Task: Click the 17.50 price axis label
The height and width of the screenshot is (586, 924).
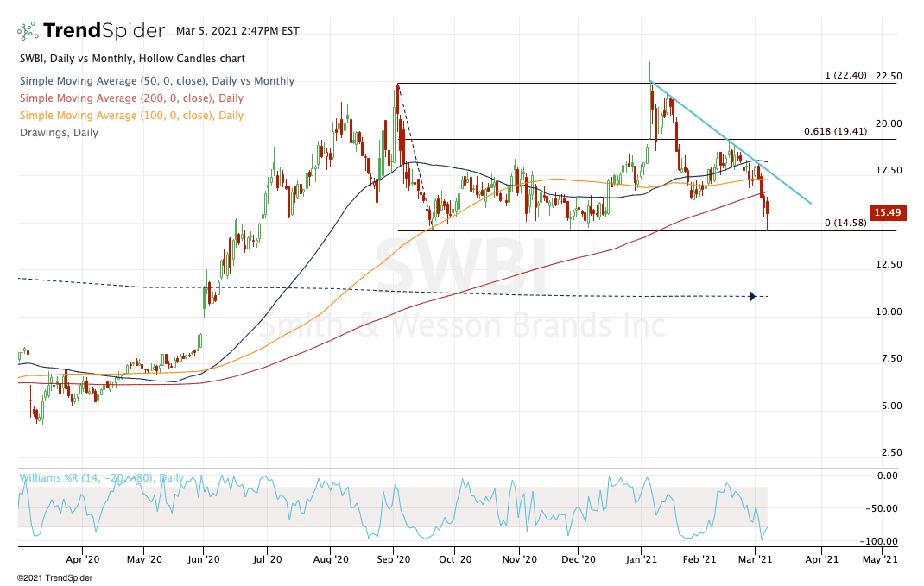Action: tap(889, 170)
